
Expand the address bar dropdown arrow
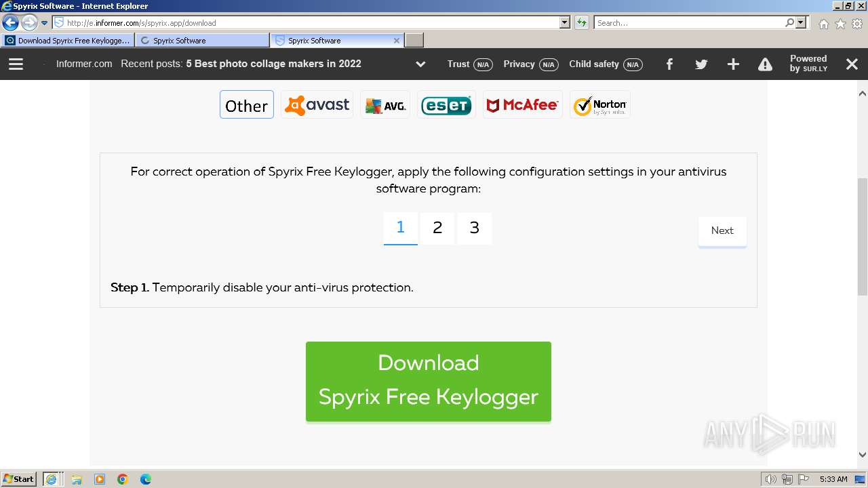565,22
